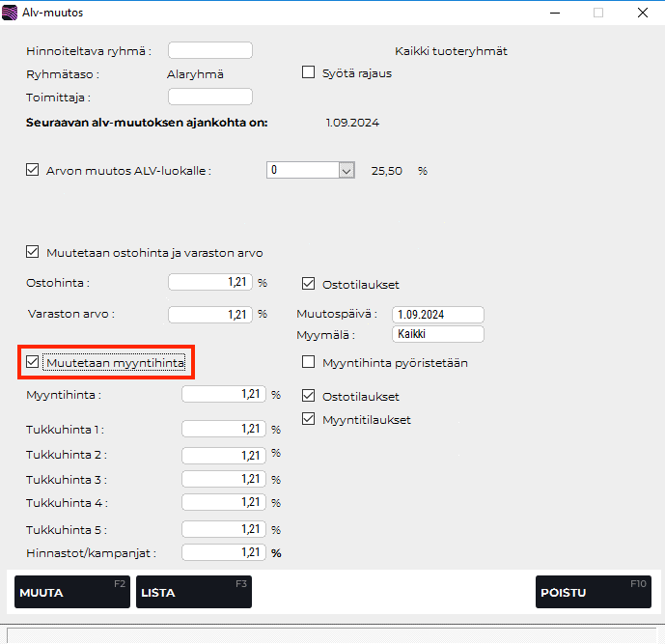Uncheck the Muutetaan myyntihinta checkbox
The image size is (665, 644).
(x=33, y=362)
